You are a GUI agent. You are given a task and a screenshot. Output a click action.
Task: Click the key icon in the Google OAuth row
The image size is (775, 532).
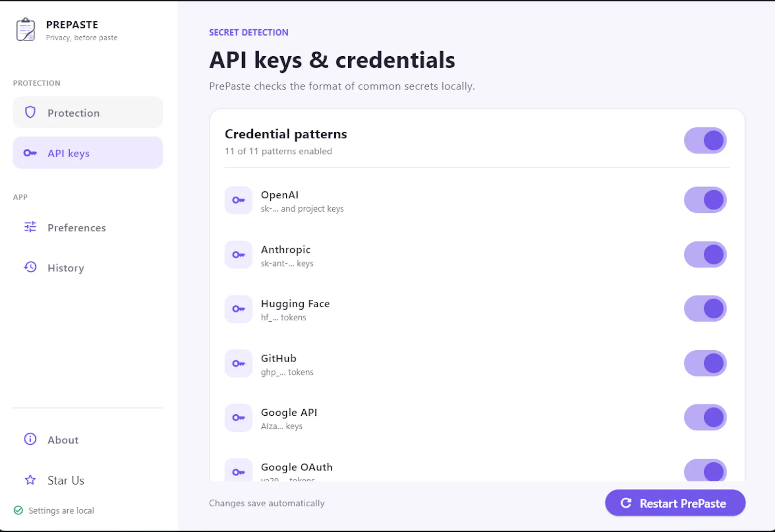tap(238, 470)
